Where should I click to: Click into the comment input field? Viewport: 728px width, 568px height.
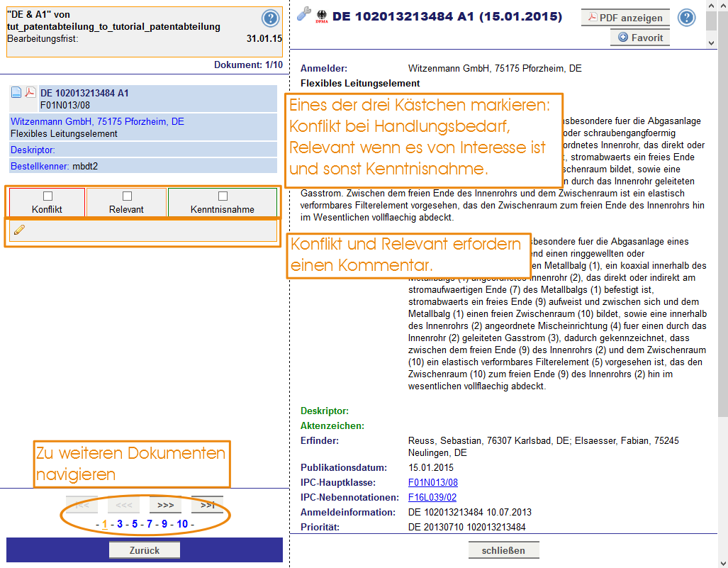[x=143, y=230]
